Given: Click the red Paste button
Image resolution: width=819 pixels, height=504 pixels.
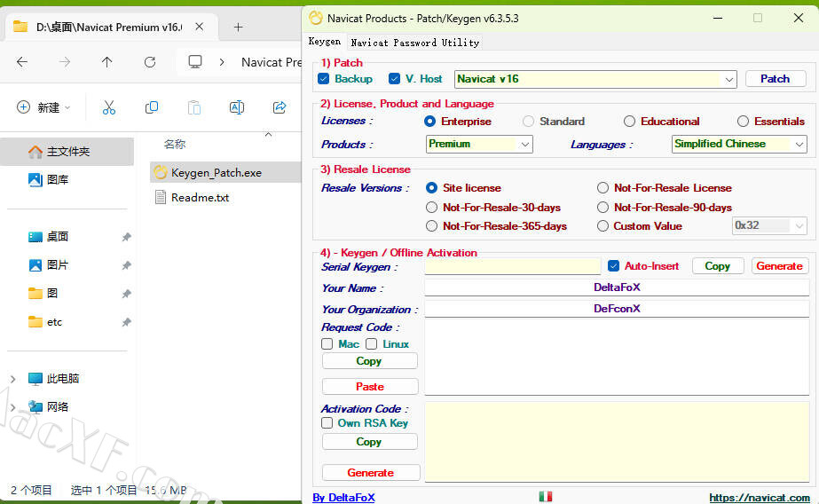Looking at the screenshot, I should (x=369, y=387).
